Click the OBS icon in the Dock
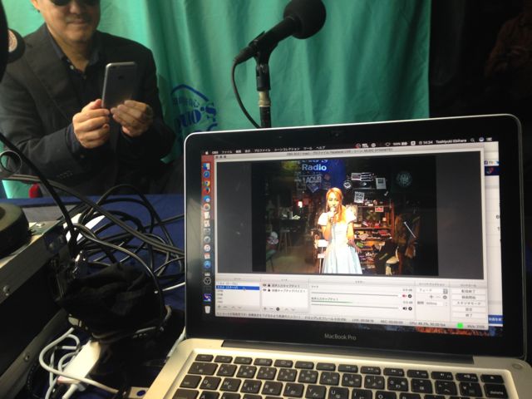The width and height of the screenshot is (532, 399). 207,281
